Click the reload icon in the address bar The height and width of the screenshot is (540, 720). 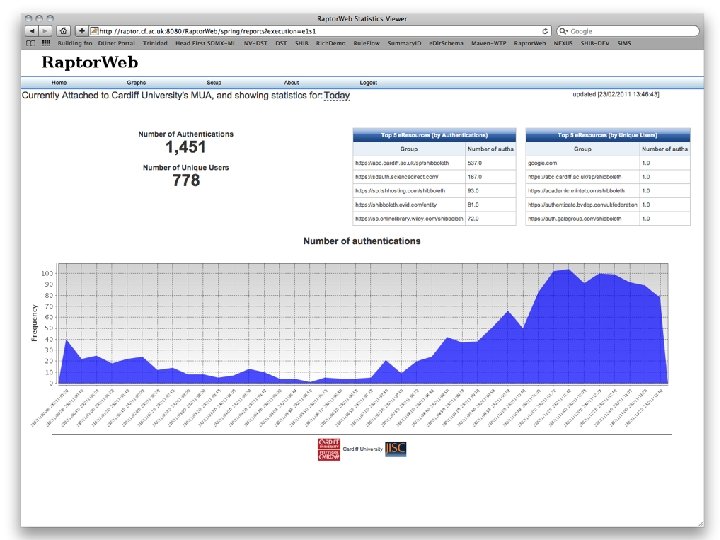pyautogui.click(x=545, y=31)
